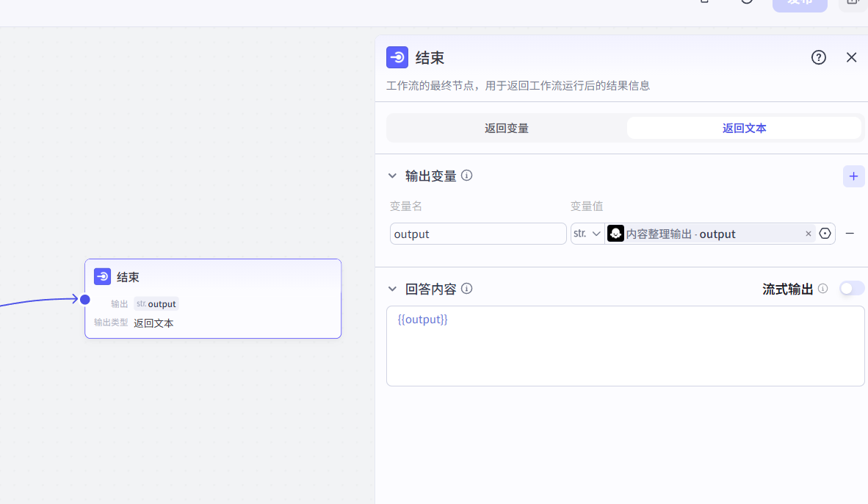Show info tooltip for 输出变量
Image resolution: width=868 pixels, height=504 pixels.
[x=466, y=176]
